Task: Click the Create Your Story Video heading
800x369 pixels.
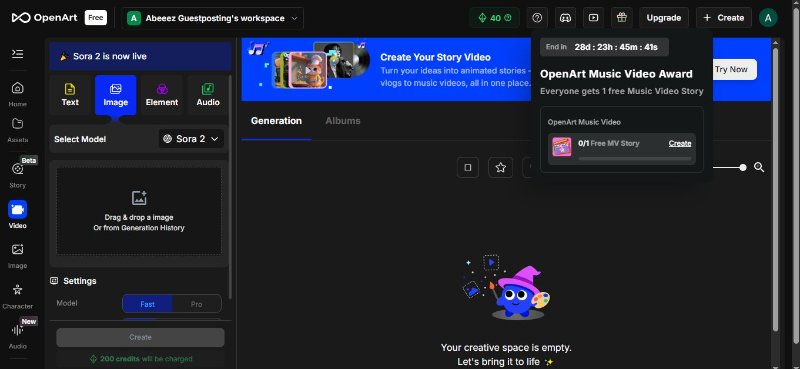Action: (x=435, y=57)
